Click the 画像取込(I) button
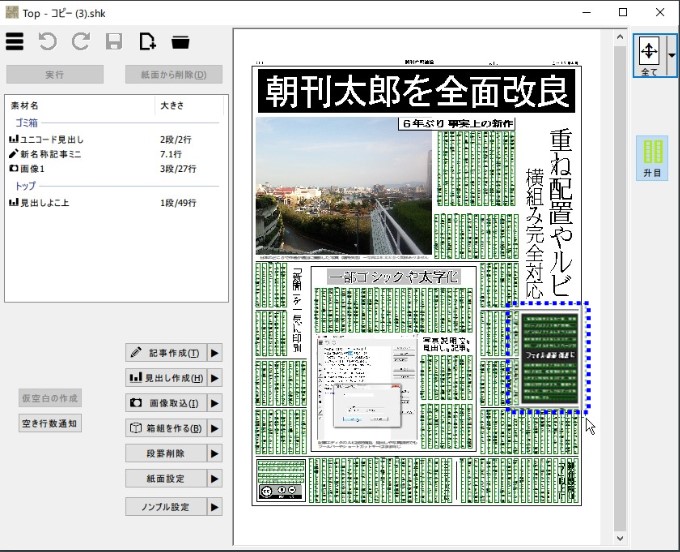 [x=166, y=403]
